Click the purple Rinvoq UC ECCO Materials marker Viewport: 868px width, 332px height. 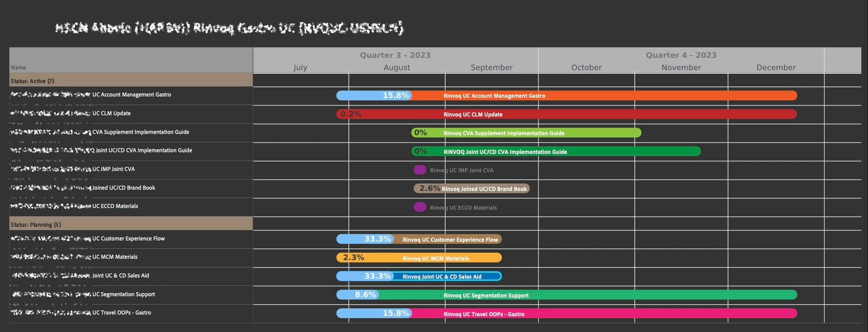pos(420,207)
